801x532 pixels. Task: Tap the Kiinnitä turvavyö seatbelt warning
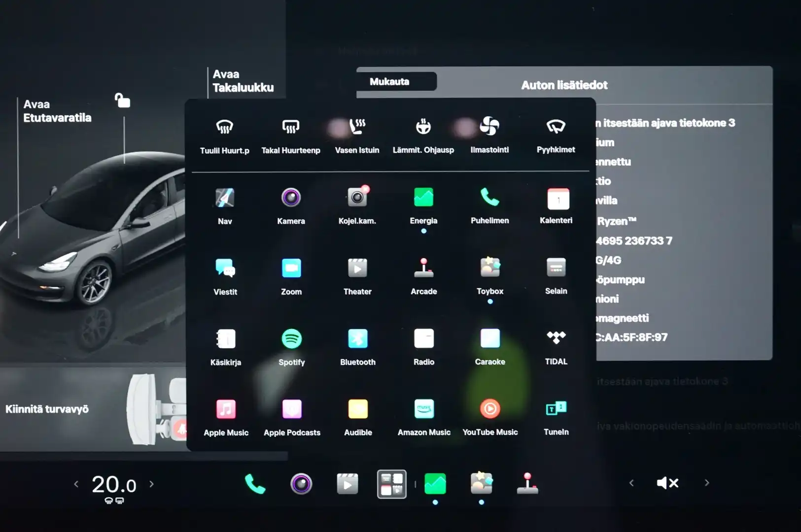click(47, 409)
